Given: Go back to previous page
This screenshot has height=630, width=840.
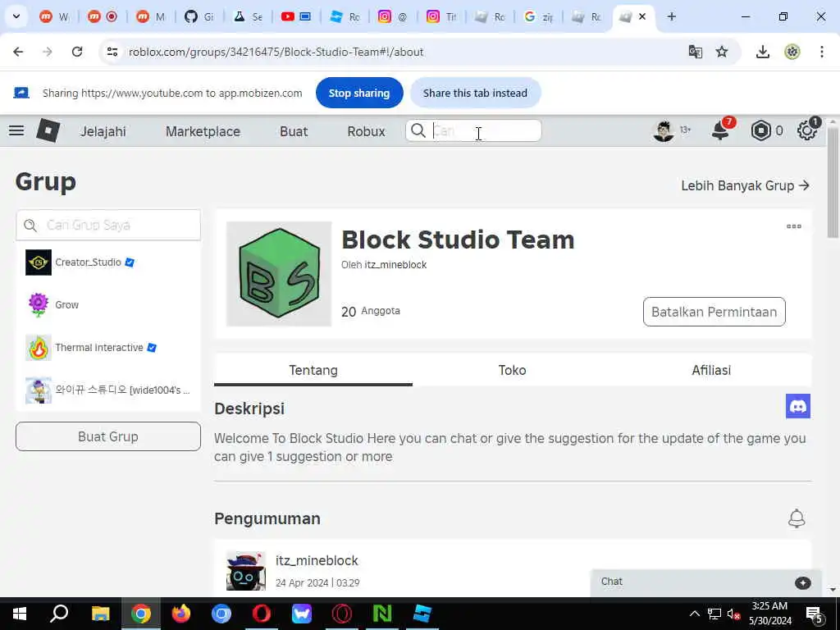Looking at the screenshot, I should [18, 52].
